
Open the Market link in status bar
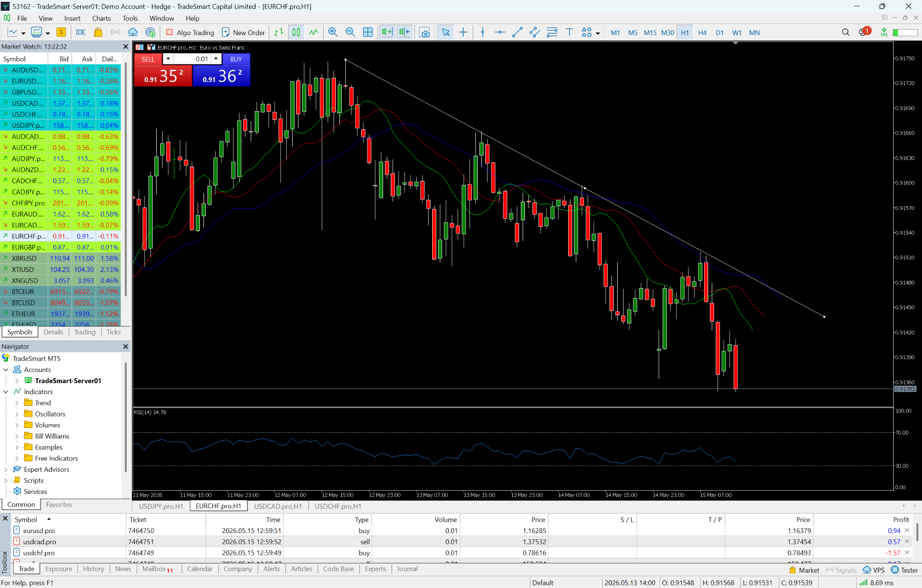(x=804, y=570)
